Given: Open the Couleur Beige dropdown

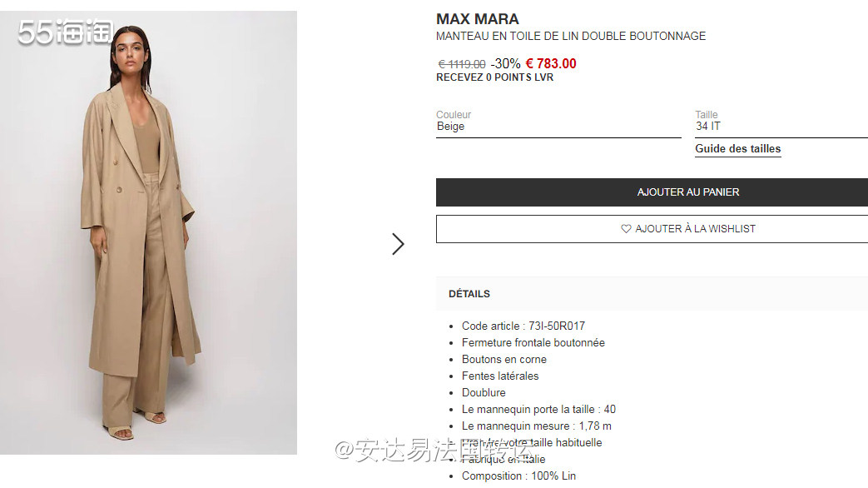Looking at the screenshot, I should pos(558,123).
